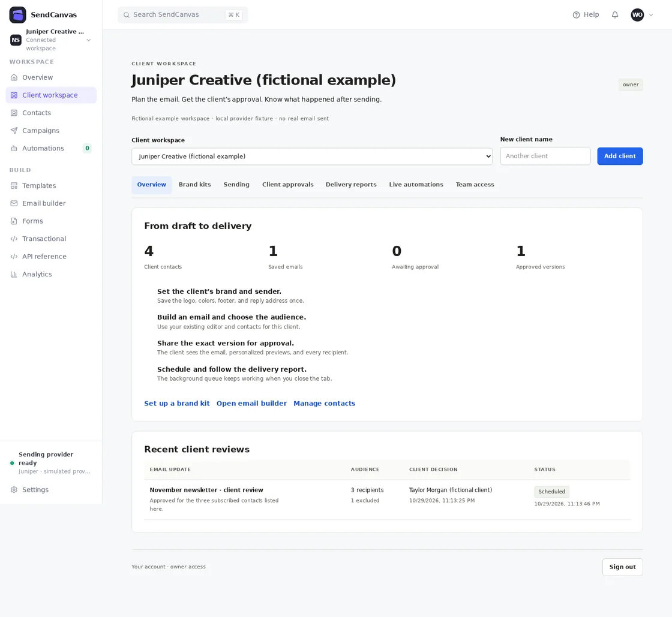Click 'Taylor Morgan (fictional client)' cell
This screenshot has width=672, height=617.
[451, 490]
